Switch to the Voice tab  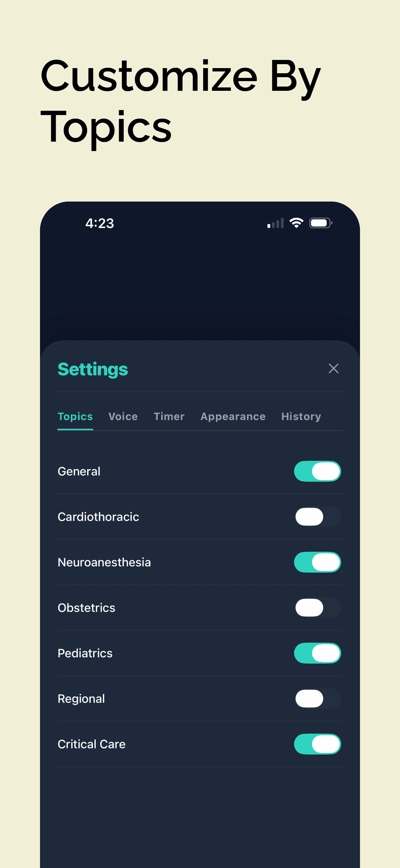tap(123, 416)
